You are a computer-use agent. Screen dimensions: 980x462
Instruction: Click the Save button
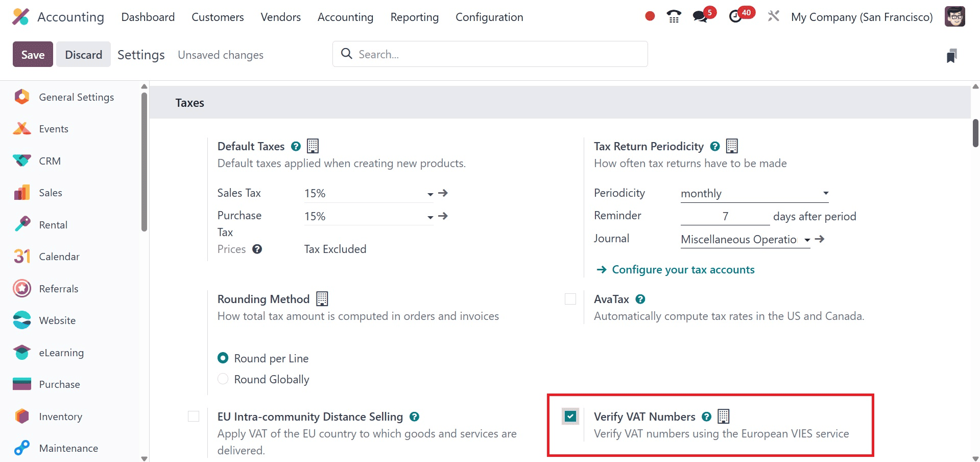33,55
